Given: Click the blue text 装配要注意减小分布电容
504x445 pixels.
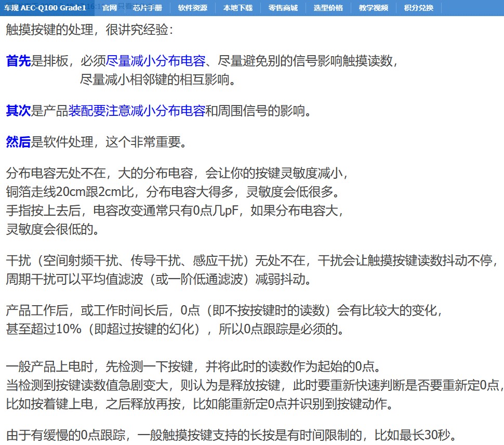Looking at the screenshot, I should [137, 111].
